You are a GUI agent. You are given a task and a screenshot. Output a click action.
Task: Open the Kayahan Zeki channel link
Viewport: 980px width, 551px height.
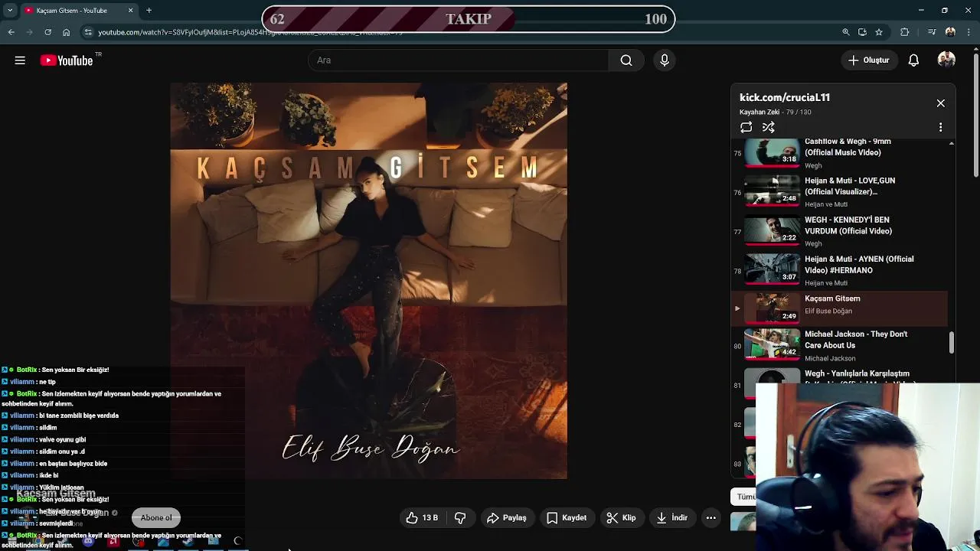tap(759, 112)
